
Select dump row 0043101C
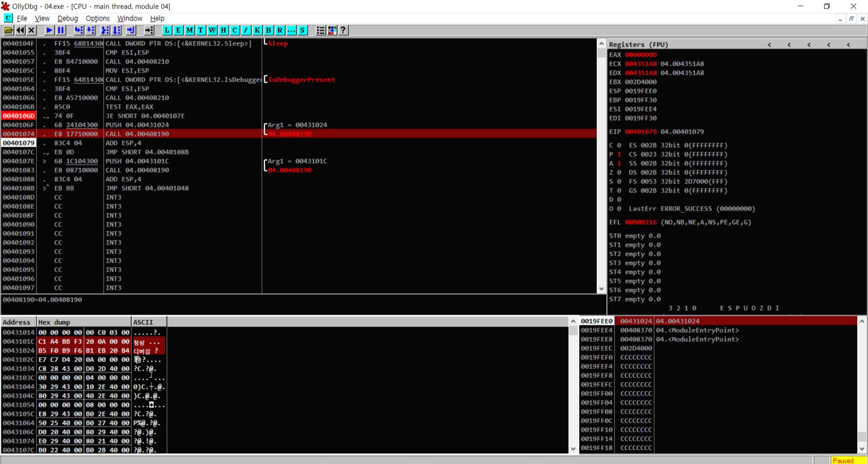[x=84, y=341]
